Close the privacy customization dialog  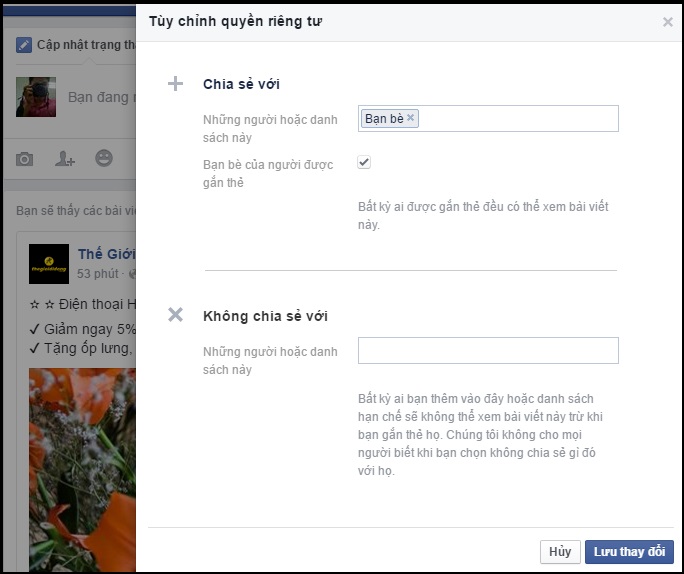click(x=667, y=22)
